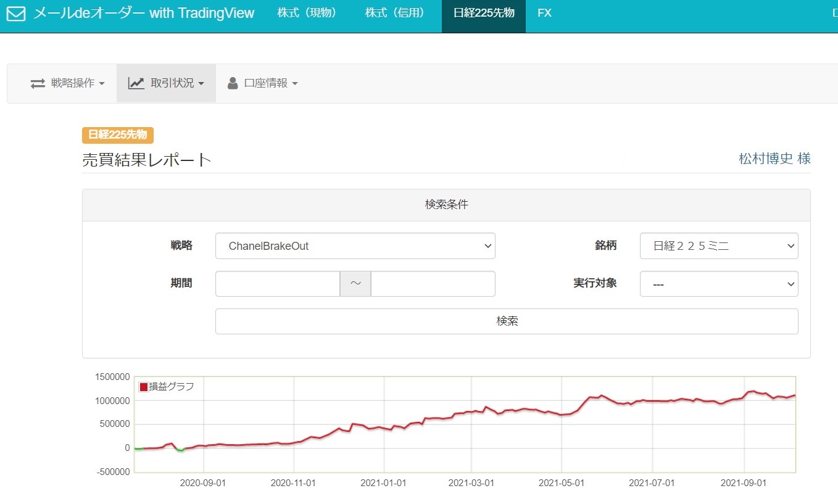
Task: Click the user silhouette icon beside 口座情報
Action: pyautogui.click(x=233, y=83)
